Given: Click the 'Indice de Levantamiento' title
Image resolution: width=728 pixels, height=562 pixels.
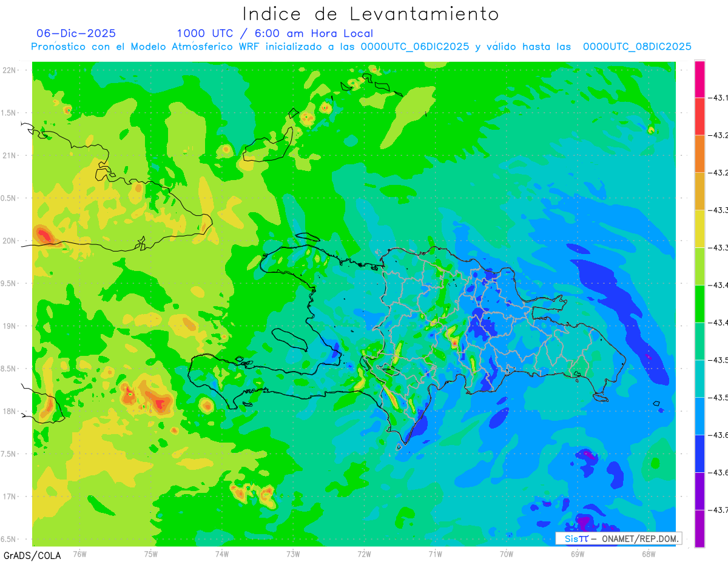Looking at the screenshot, I should coord(371,14).
